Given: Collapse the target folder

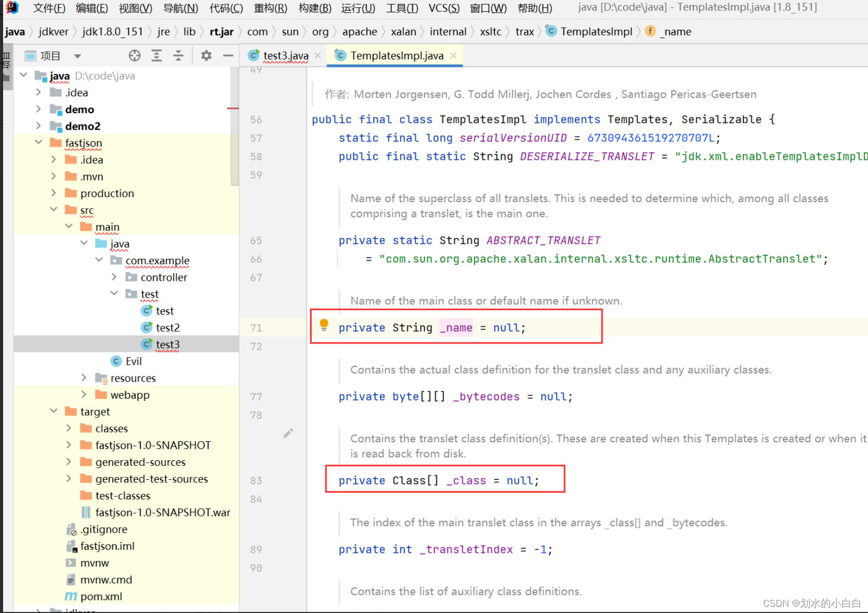Looking at the screenshot, I should (x=53, y=411).
